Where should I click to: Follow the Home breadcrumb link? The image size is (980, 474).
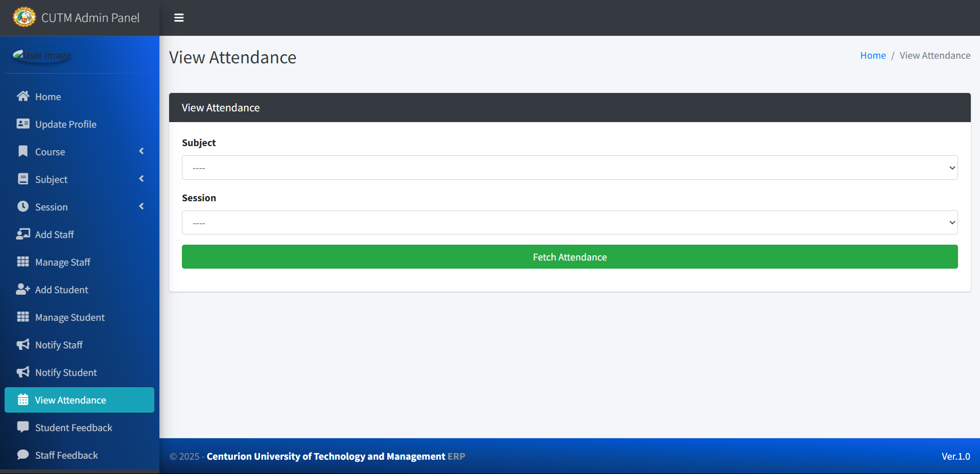coord(873,55)
